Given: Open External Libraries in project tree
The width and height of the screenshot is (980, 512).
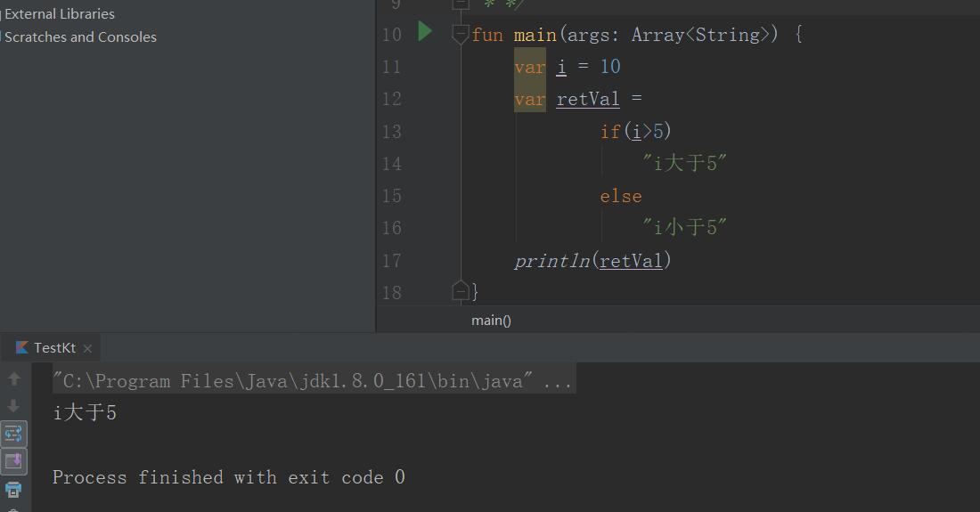Looking at the screenshot, I should pos(60,13).
